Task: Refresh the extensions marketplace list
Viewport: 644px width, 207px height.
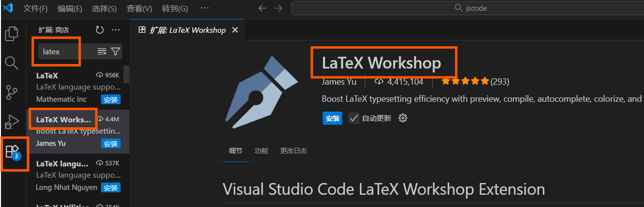Action: pyautogui.click(x=100, y=30)
